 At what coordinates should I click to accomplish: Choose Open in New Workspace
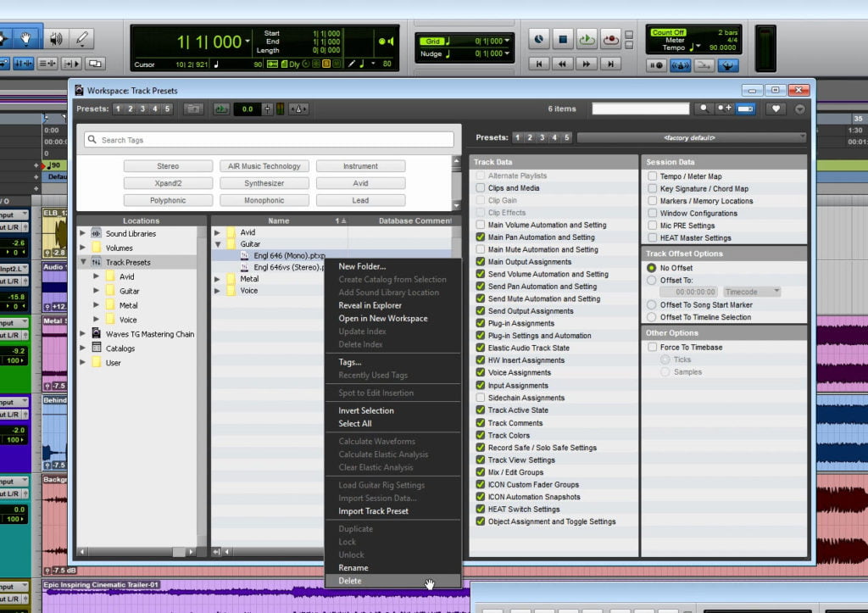tap(392, 319)
